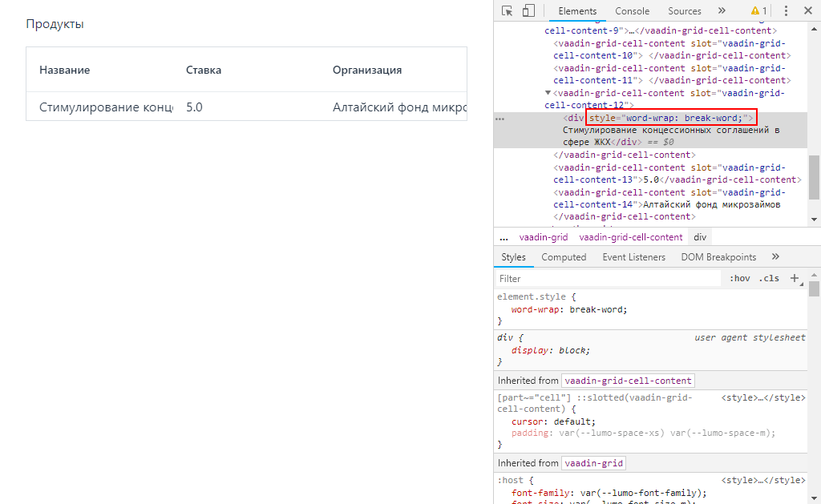Open the style source link for the :host rule

(763, 480)
